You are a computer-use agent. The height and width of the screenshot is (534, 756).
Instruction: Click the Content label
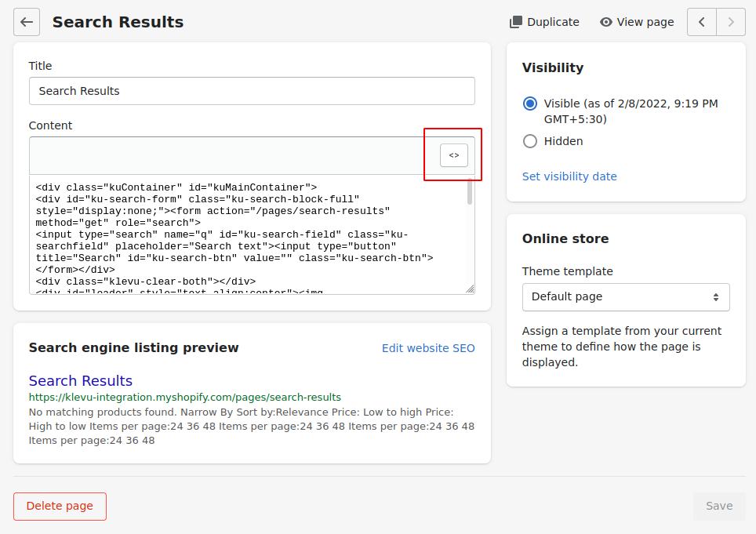(50, 125)
